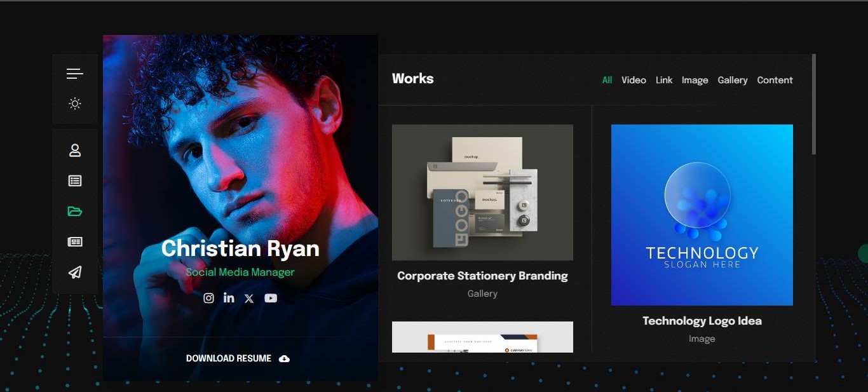Open the About person icon in sidebar
Image resolution: width=868 pixels, height=392 pixels.
(x=75, y=151)
